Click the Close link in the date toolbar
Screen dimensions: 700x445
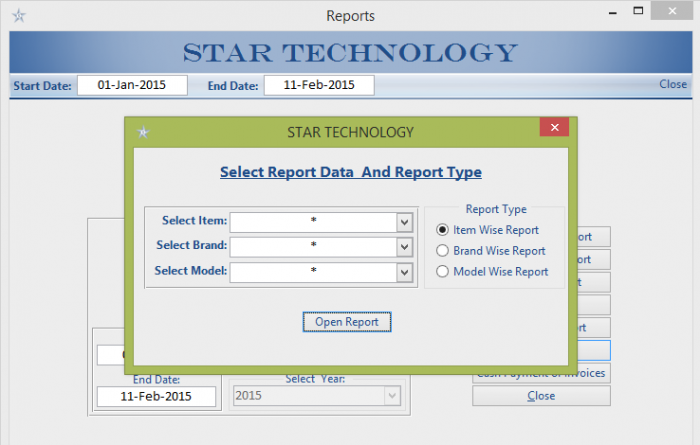click(x=673, y=85)
